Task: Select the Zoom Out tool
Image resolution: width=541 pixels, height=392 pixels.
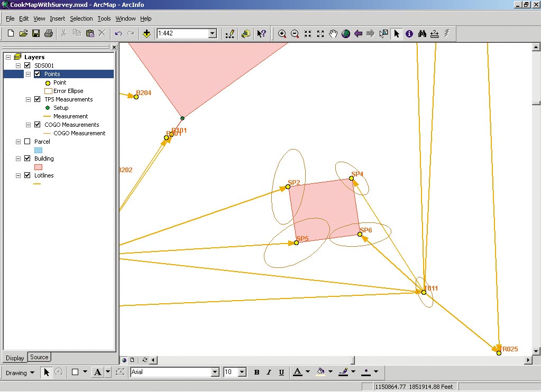Action: [x=295, y=33]
